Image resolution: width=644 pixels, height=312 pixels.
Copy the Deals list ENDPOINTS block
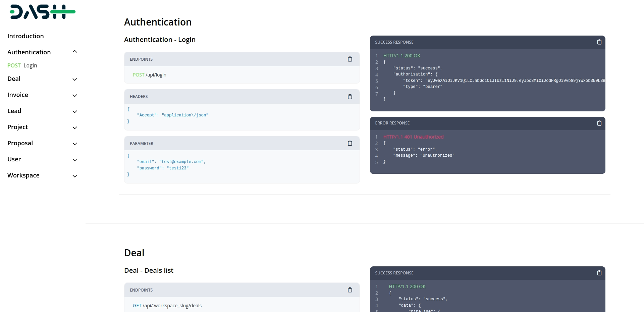[x=350, y=290]
